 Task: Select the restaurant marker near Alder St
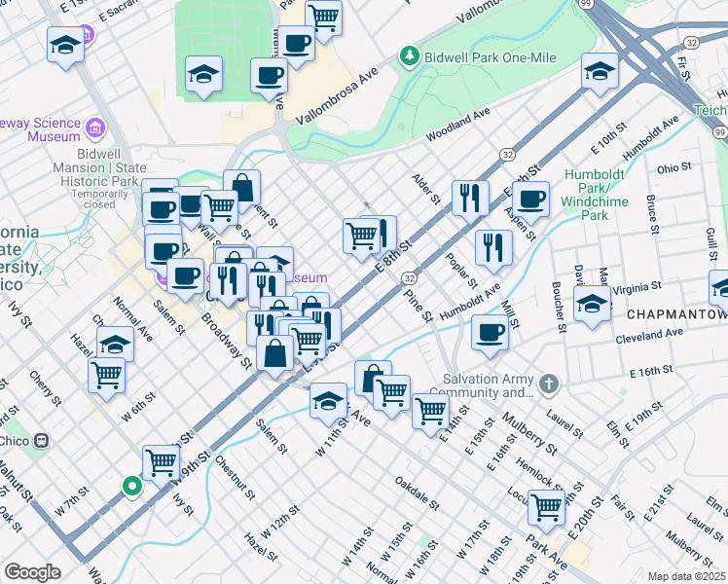tap(470, 198)
